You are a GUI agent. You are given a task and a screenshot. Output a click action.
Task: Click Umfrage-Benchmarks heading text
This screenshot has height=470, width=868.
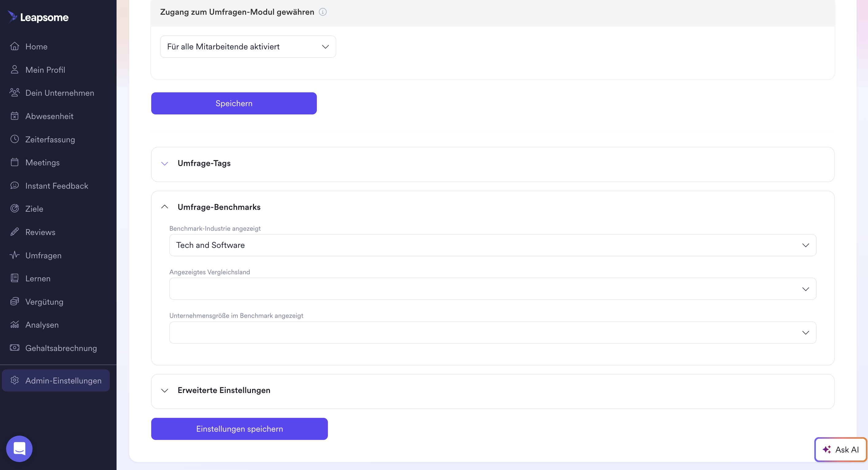coord(219,207)
